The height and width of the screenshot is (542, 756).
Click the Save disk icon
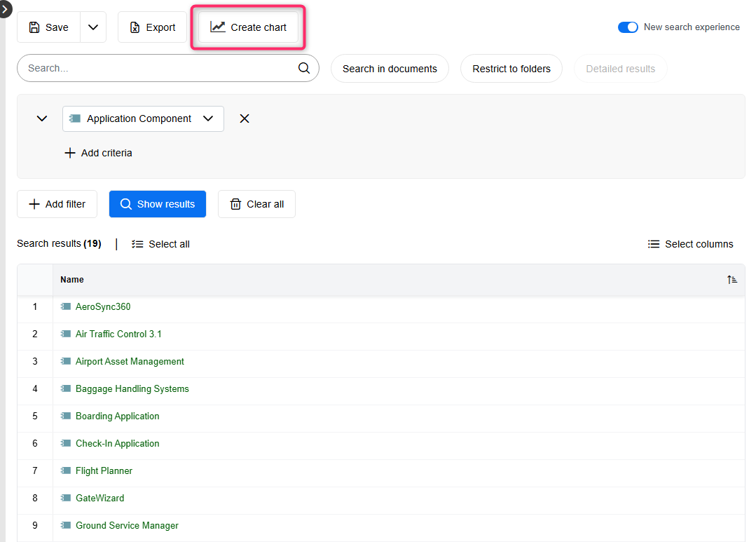click(x=34, y=27)
